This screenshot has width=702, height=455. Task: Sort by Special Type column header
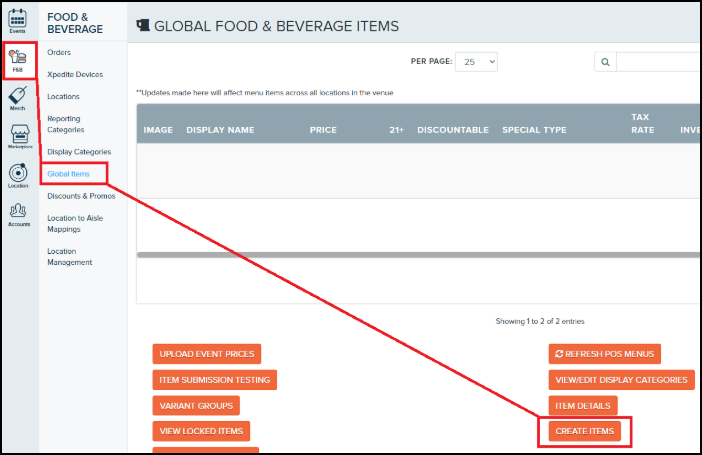[534, 130]
